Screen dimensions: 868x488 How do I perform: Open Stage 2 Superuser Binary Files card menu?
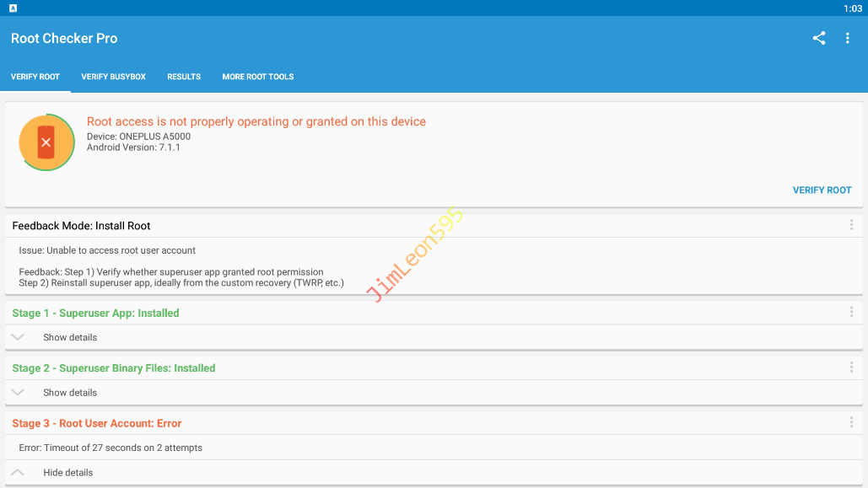coord(851,367)
